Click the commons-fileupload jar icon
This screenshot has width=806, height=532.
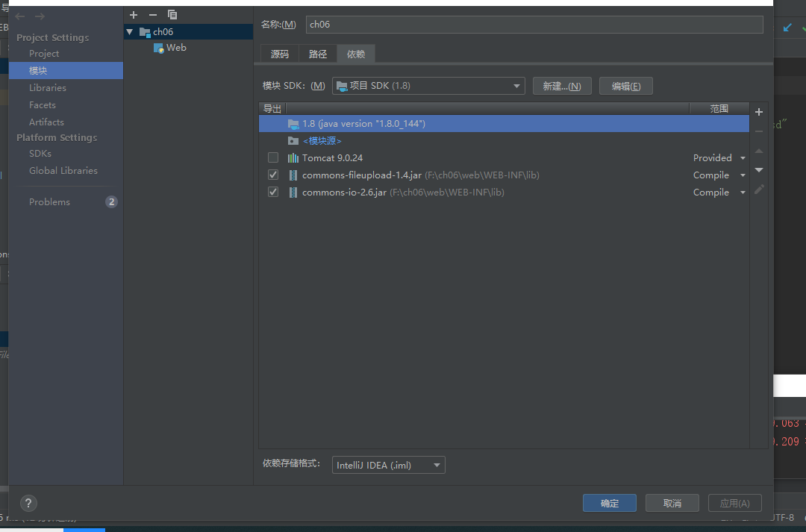[293, 175]
